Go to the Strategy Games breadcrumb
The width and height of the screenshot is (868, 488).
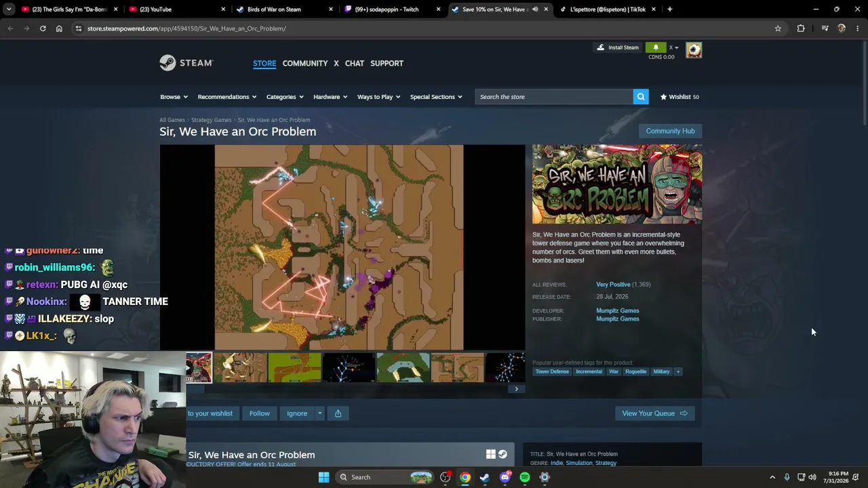point(211,120)
